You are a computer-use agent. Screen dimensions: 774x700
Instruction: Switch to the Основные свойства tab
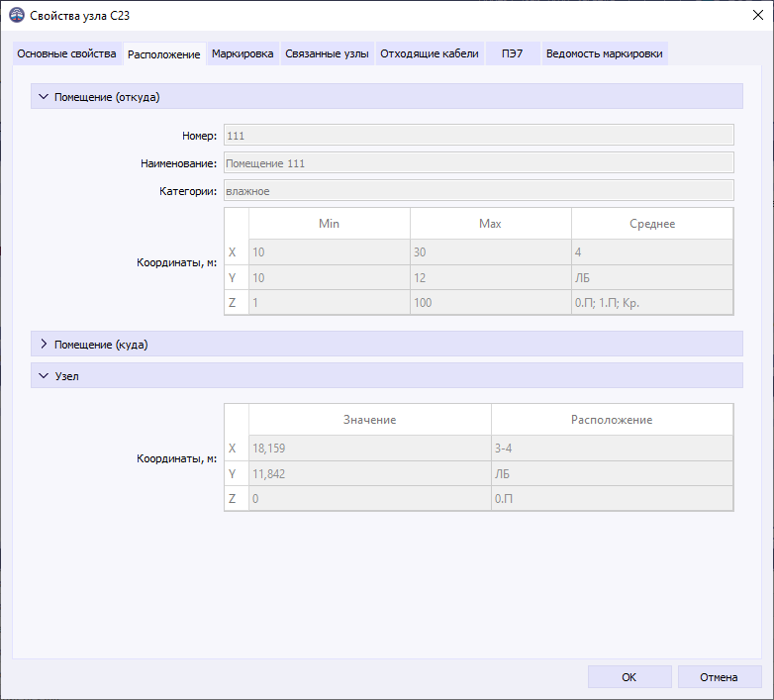coord(66,53)
